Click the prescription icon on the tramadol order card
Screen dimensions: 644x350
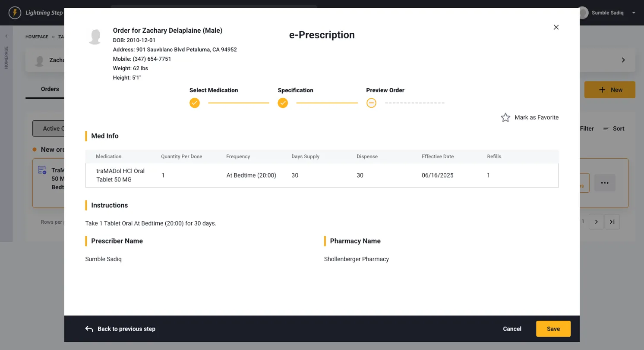point(42,170)
